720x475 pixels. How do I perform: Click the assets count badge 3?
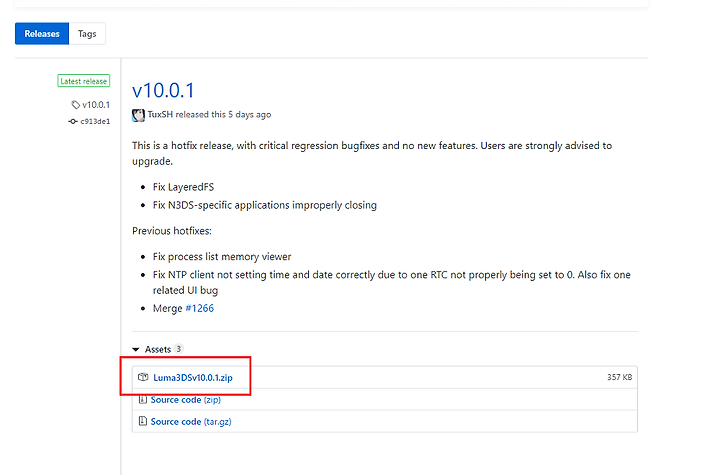179,349
